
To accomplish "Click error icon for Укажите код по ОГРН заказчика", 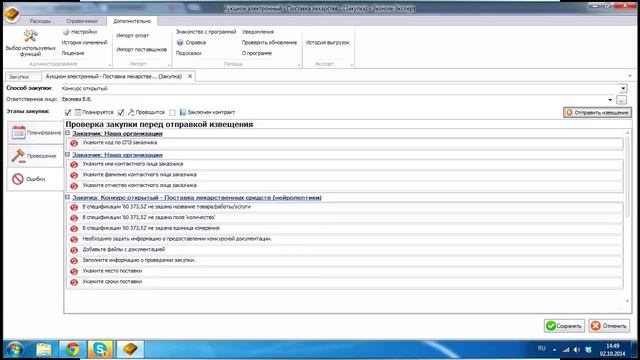I will (74, 143).
